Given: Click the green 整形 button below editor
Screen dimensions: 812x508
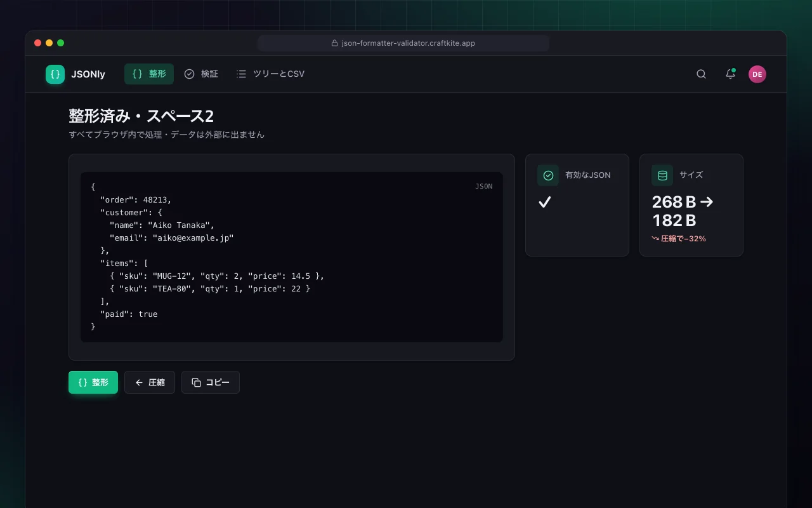Looking at the screenshot, I should tap(93, 382).
